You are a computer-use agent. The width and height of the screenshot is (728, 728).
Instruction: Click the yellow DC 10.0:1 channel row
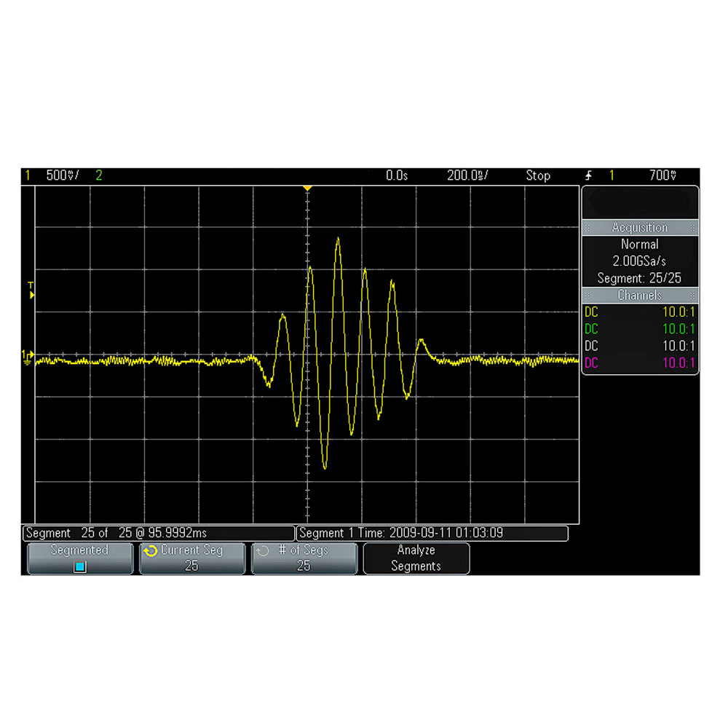(x=640, y=312)
